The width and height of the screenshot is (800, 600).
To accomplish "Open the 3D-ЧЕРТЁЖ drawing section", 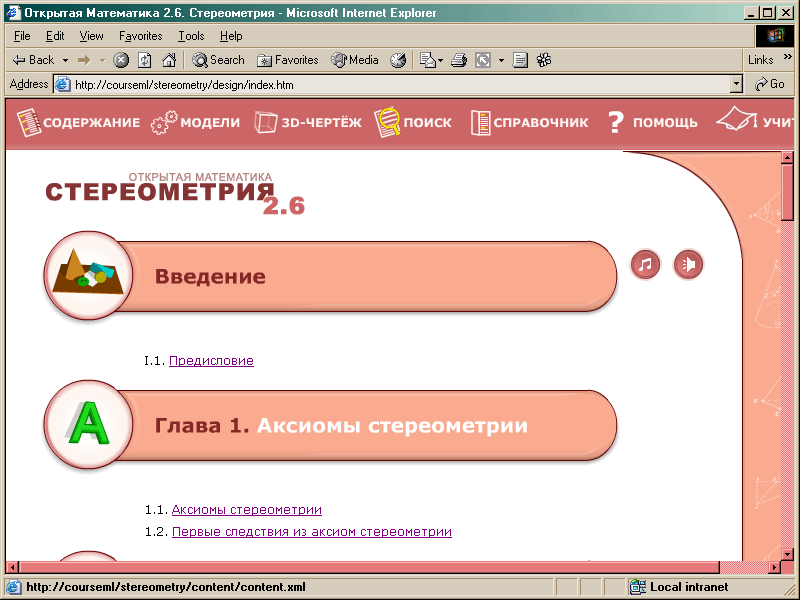I will point(308,122).
